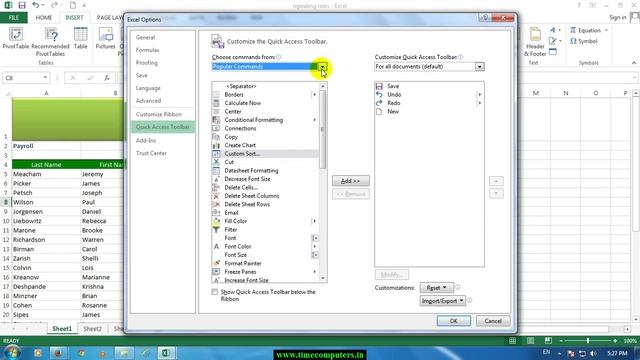Click the Excel Options help icon
Screen dimensions: 640x360
pos(485,18)
